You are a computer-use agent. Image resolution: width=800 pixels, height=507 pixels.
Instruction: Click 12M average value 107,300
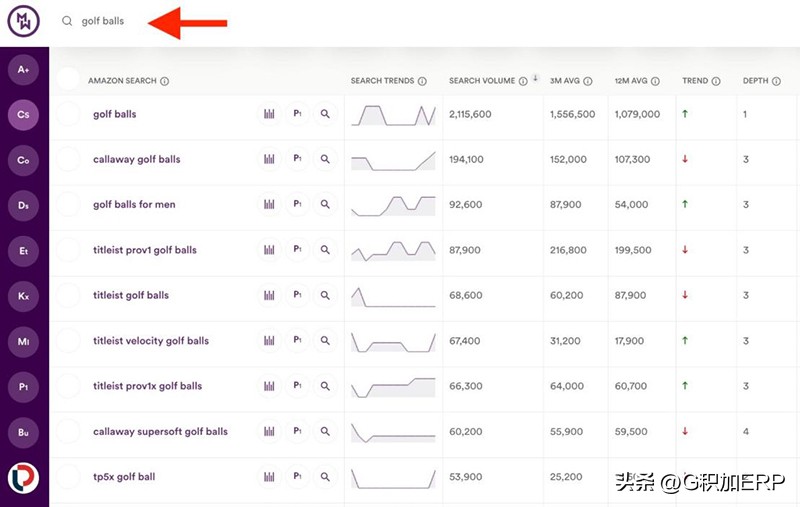[x=632, y=159]
